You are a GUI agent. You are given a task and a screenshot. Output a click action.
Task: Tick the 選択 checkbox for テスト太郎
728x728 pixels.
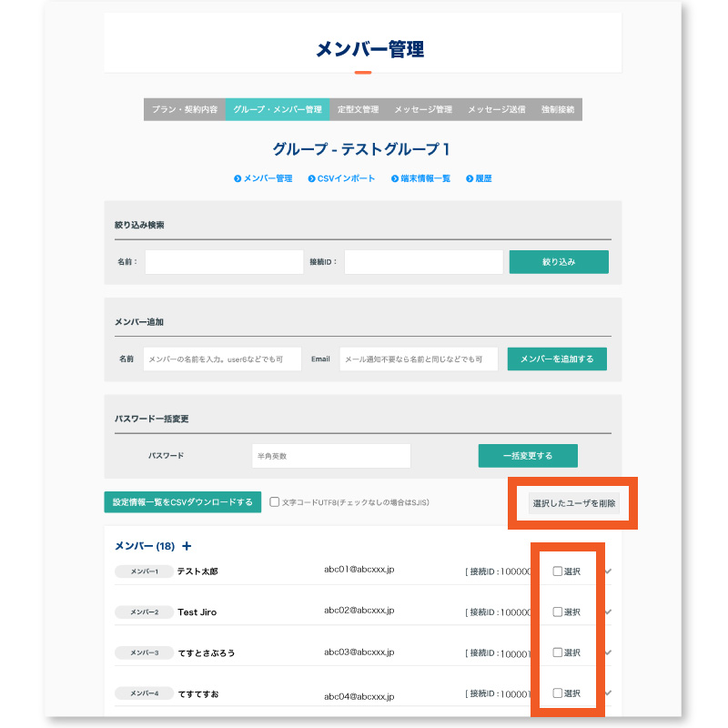558,571
